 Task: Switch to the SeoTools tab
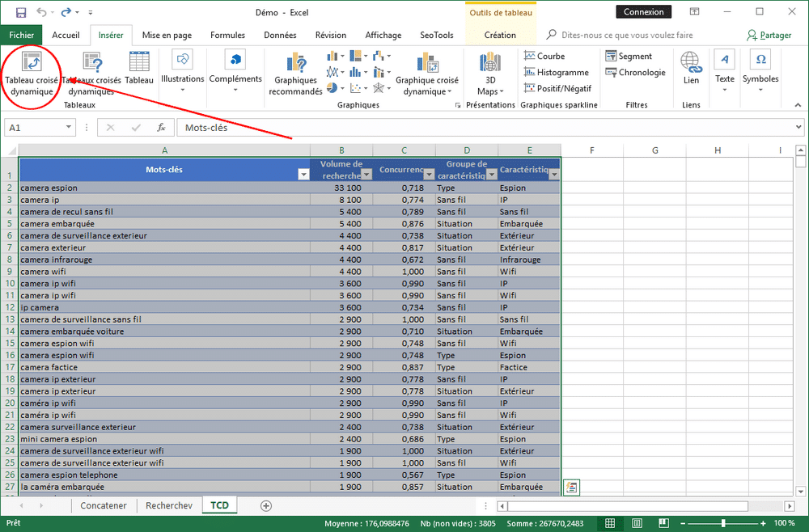point(437,35)
